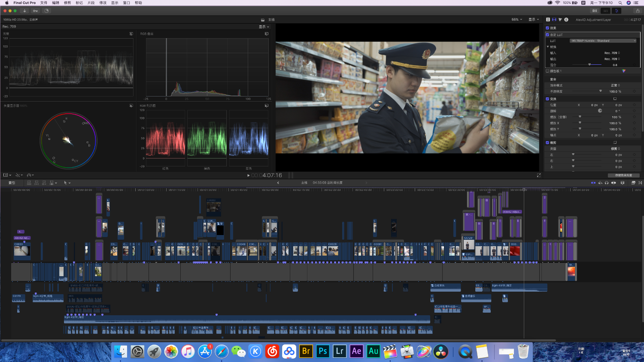
Task: Open the transitions browser icon
Action: click(640, 183)
